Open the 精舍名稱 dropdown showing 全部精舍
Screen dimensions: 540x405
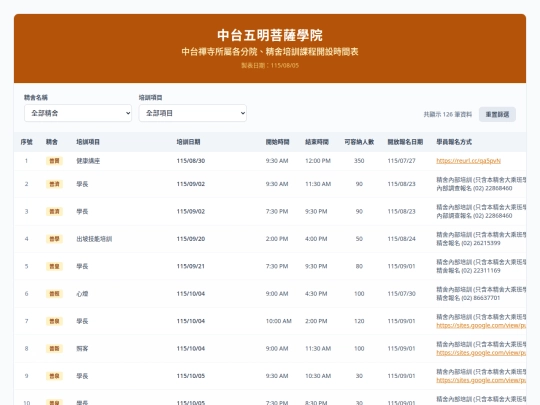pyautogui.click(x=78, y=113)
